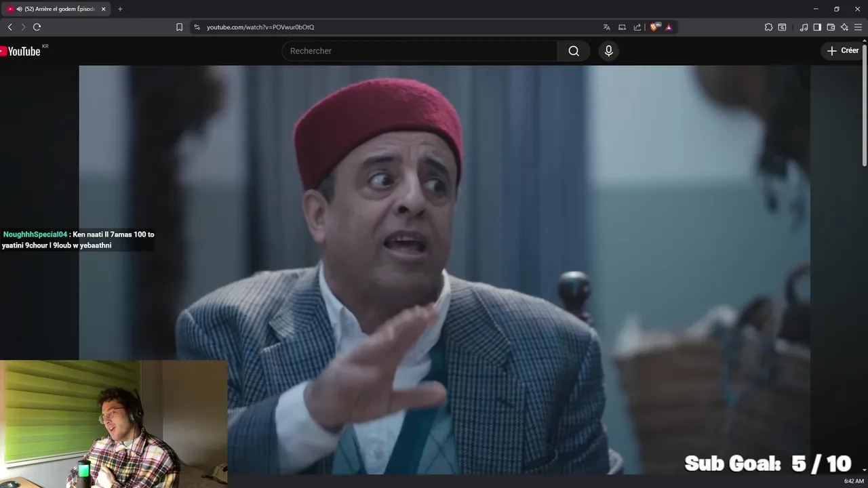This screenshot has width=868, height=488.
Task: Open the media control music note icon
Action: tap(804, 27)
